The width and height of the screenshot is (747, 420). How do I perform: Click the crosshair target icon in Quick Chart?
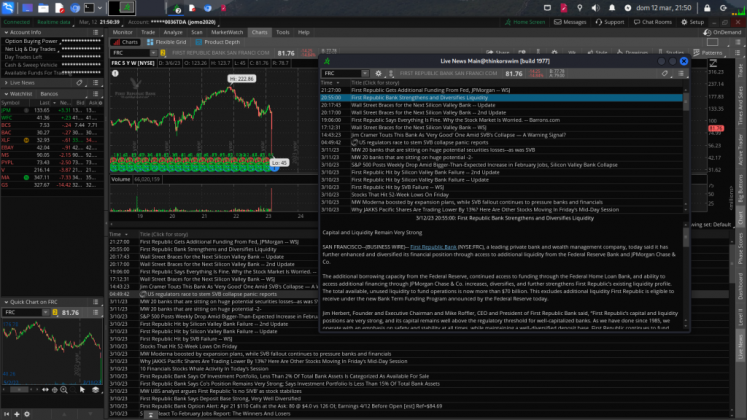pos(54,390)
